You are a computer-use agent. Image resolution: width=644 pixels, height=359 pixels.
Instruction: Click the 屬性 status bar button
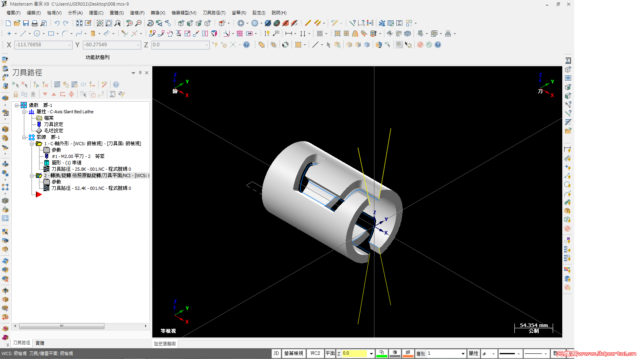point(474,353)
